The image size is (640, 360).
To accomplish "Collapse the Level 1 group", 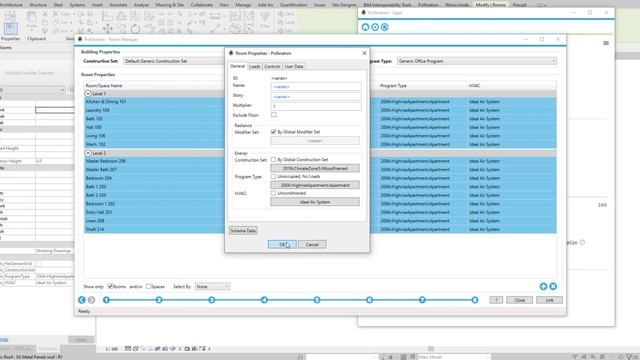I will point(88,93).
